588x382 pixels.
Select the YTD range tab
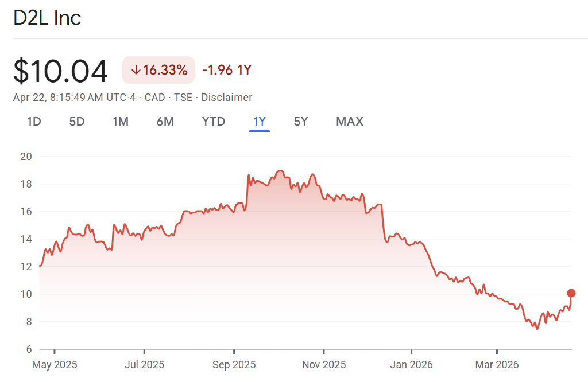(214, 122)
